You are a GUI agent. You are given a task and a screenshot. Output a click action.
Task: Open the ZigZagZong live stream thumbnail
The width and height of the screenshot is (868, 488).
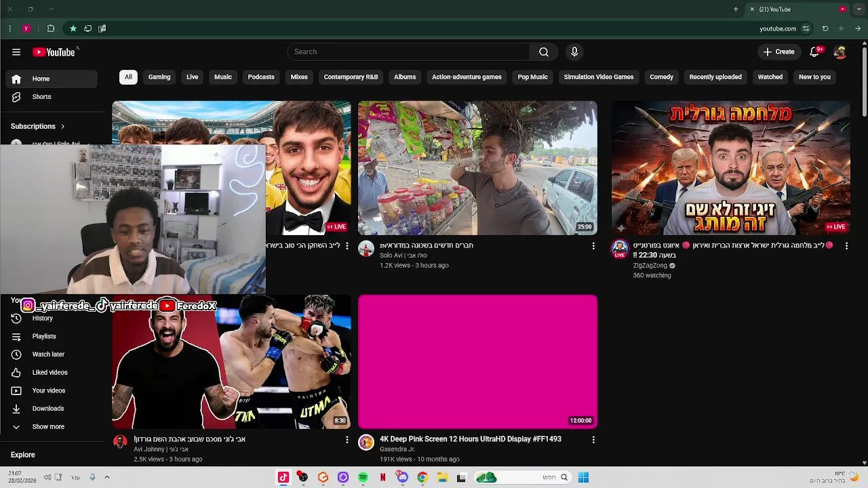[x=731, y=168]
